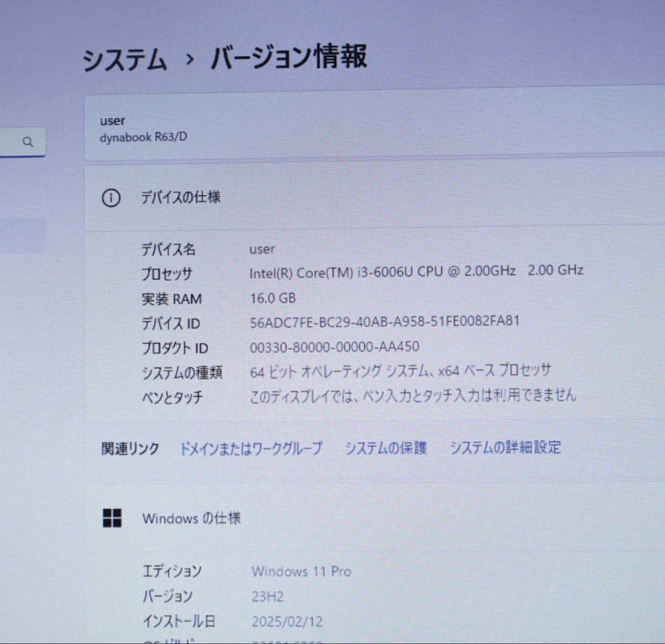Select the install date 2025/02/12
Viewport: 665px width, 644px height.
287,622
